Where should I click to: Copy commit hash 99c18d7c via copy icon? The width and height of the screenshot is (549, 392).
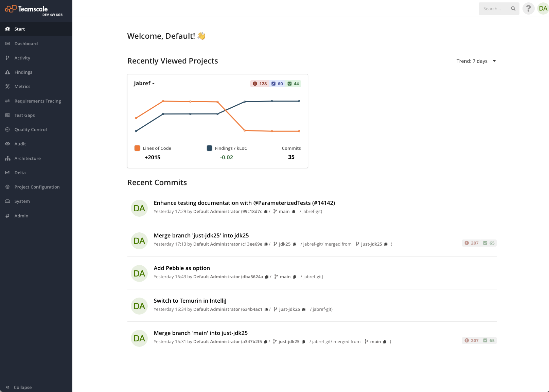coord(266,212)
